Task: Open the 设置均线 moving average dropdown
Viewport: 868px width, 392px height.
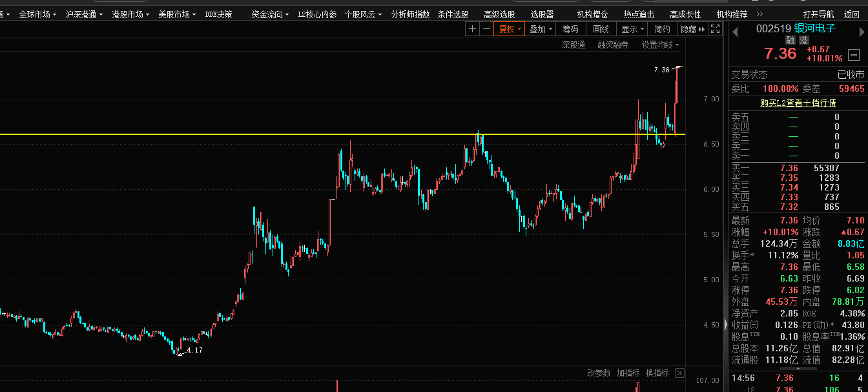Action: pyautogui.click(x=660, y=45)
